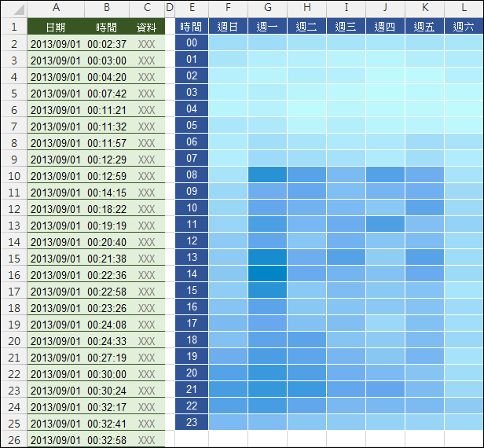Viewport: 484px width, 448px height.
Task: Click the 週六 header cell
Action: click(x=464, y=26)
